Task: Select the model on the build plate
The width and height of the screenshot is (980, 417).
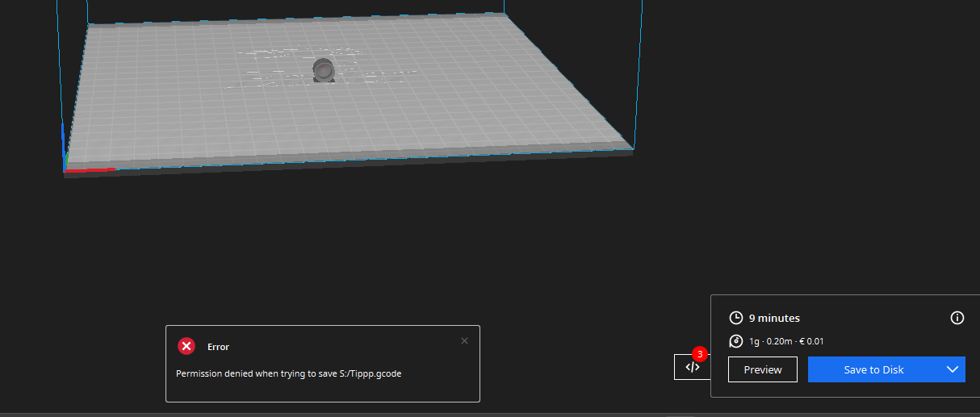Action: coord(325,70)
